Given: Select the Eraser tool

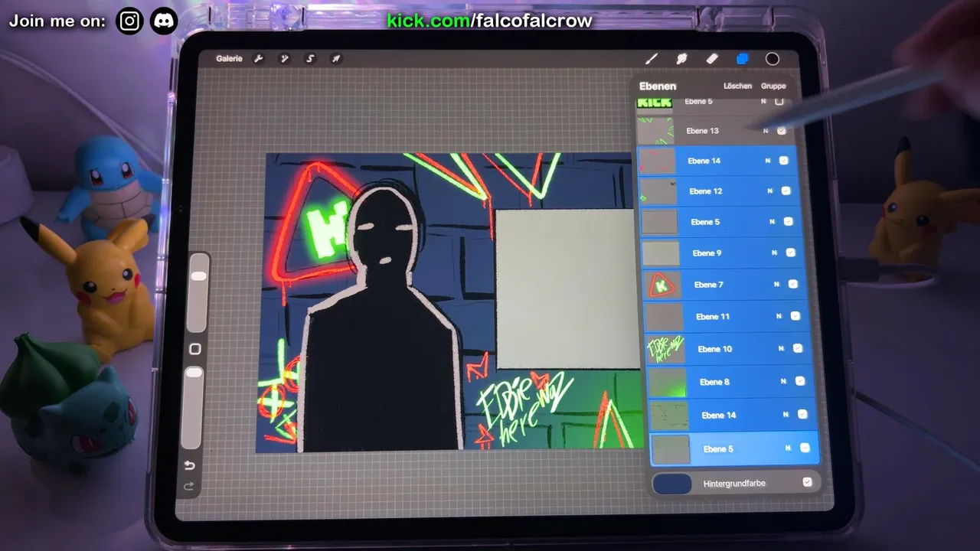Looking at the screenshot, I should [x=711, y=59].
